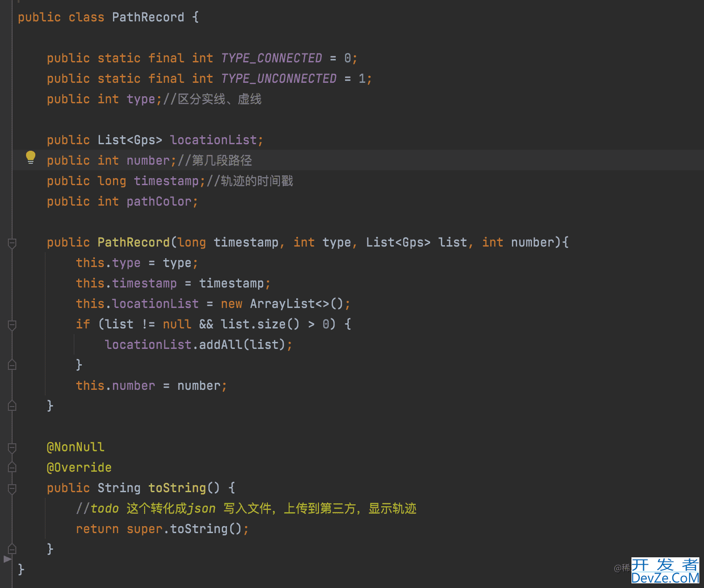Click the List<Gps> list parameter
704x588 pixels.
(416, 242)
